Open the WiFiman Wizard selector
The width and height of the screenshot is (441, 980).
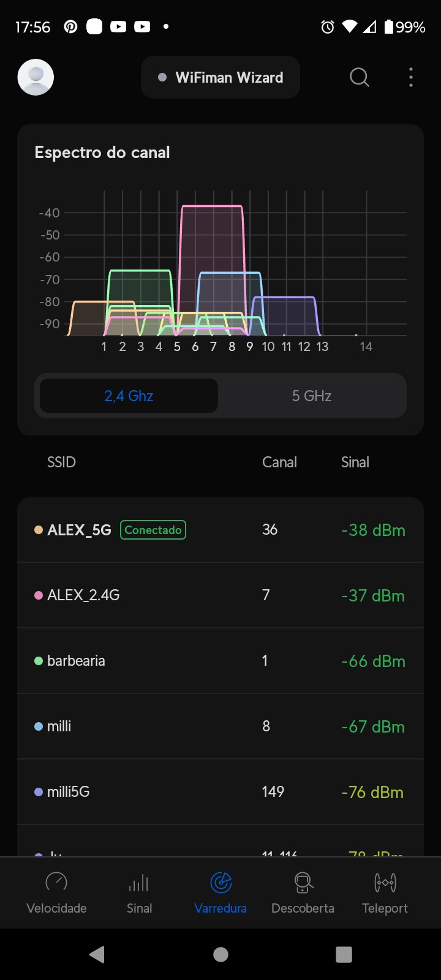[x=221, y=77]
